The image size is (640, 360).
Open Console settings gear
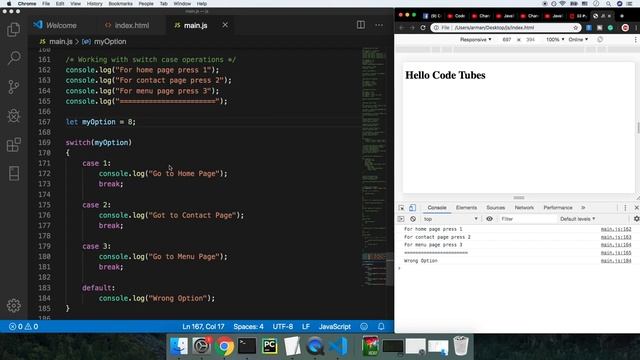(636, 219)
